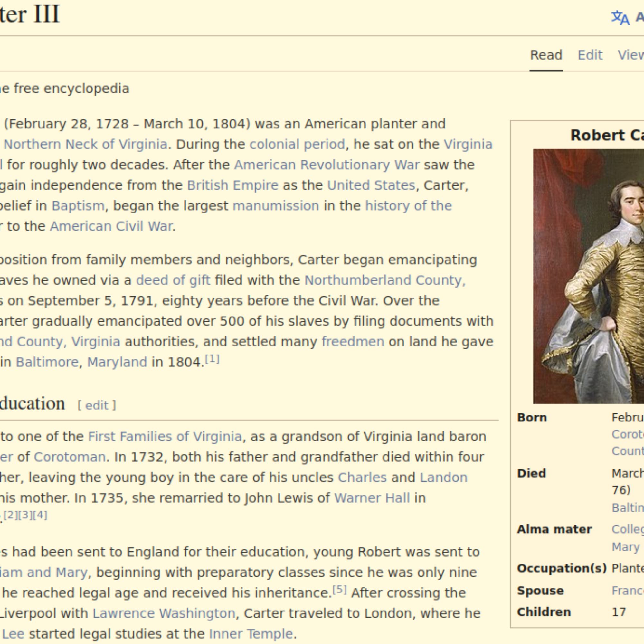Jump to citation [4]

click(x=40, y=515)
